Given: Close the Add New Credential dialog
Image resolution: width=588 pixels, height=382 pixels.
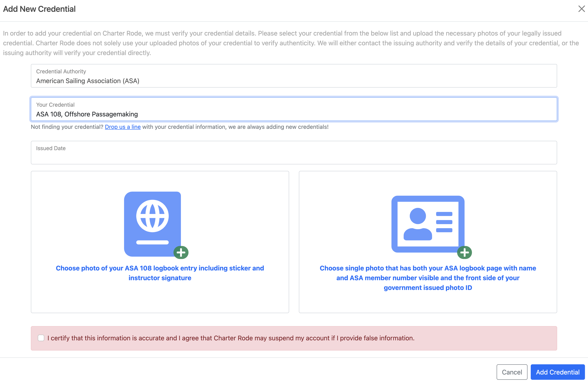Looking at the screenshot, I should coord(581,9).
